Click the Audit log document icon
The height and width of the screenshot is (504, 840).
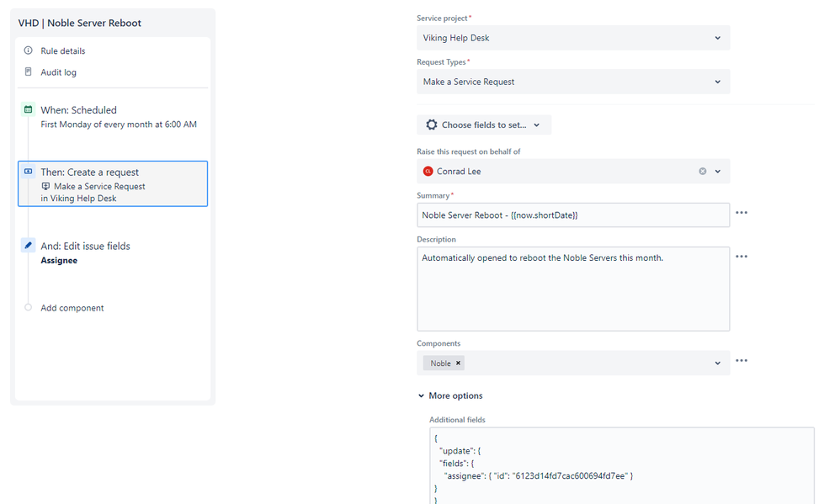(28, 72)
